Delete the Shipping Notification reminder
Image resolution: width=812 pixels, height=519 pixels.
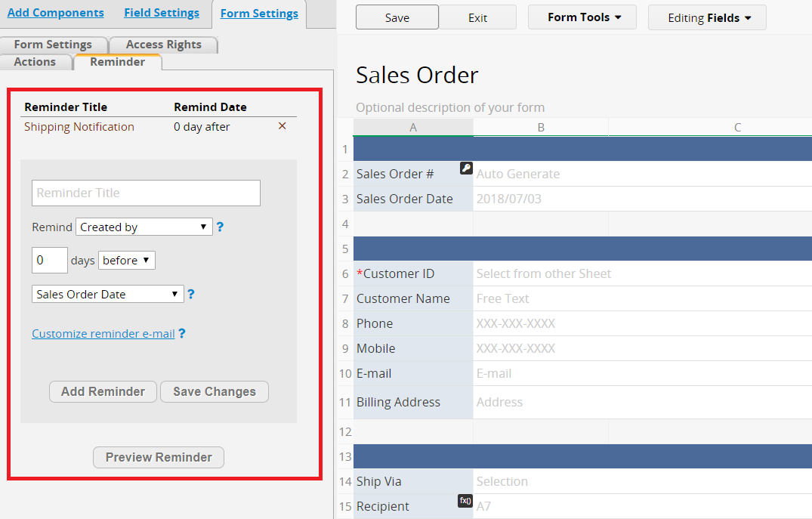pos(283,126)
